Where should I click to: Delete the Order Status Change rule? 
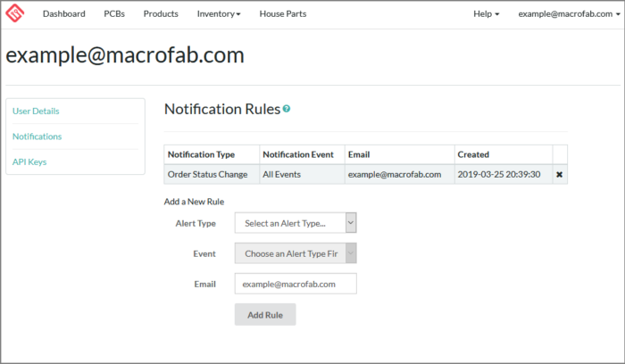[x=559, y=175]
